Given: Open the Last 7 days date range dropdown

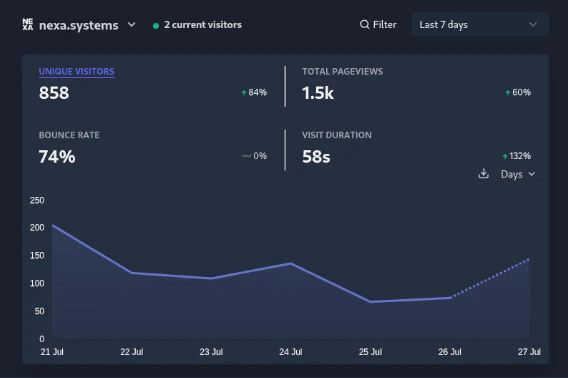Looking at the screenshot, I should point(480,25).
